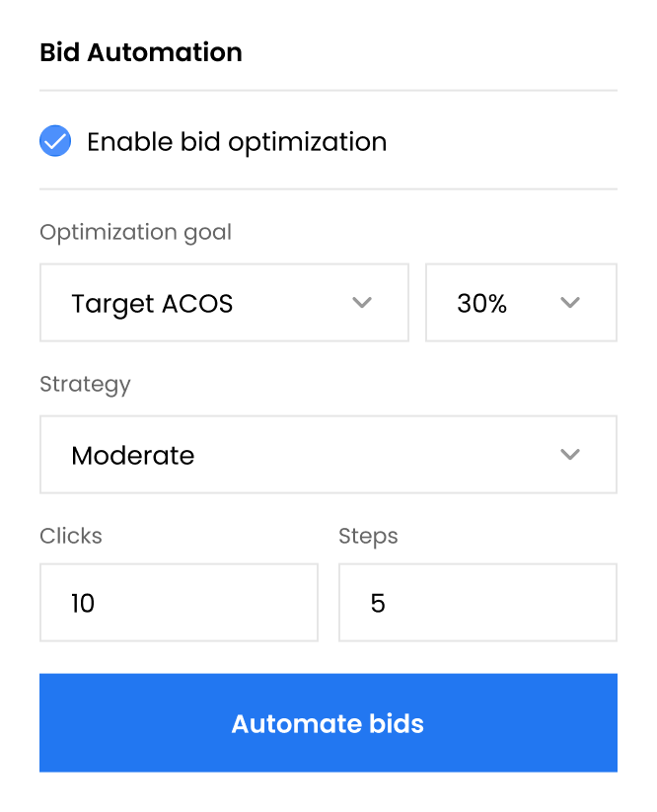Image resolution: width=657 pixels, height=812 pixels.
Task: Focus the Clicks input field containing 10
Action: pos(179,602)
